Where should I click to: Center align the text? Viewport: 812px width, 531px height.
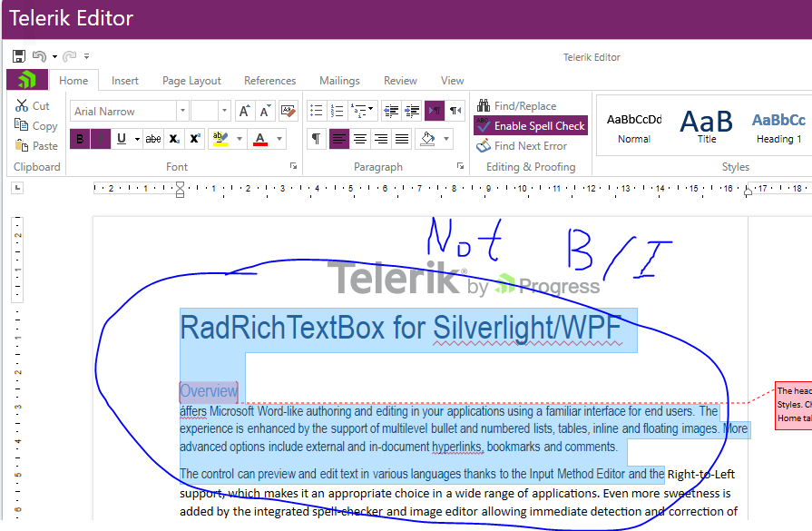click(x=360, y=139)
